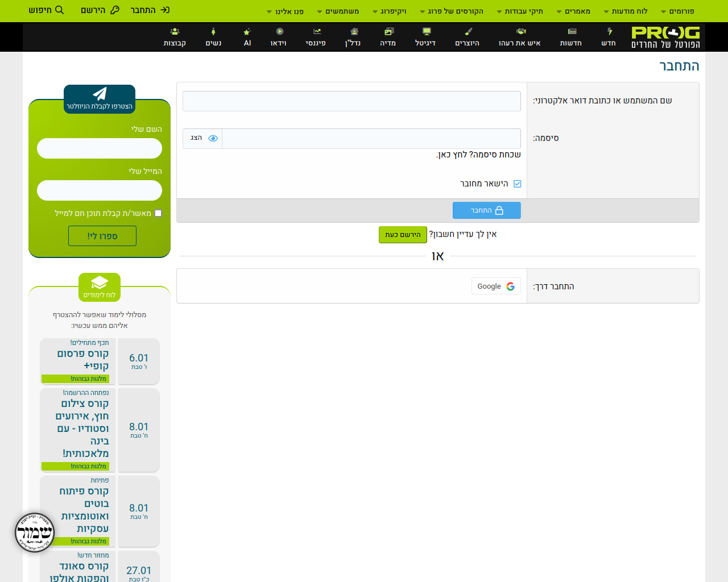The image size is (728, 582).
Task: Open the וידאו play icon
Action: pyautogui.click(x=279, y=32)
